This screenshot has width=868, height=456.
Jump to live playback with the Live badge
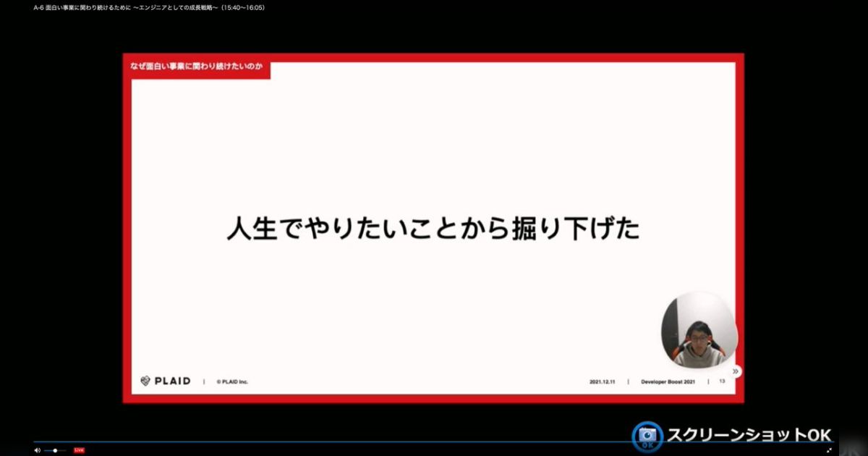pyautogui.click(x=78, y=450)
